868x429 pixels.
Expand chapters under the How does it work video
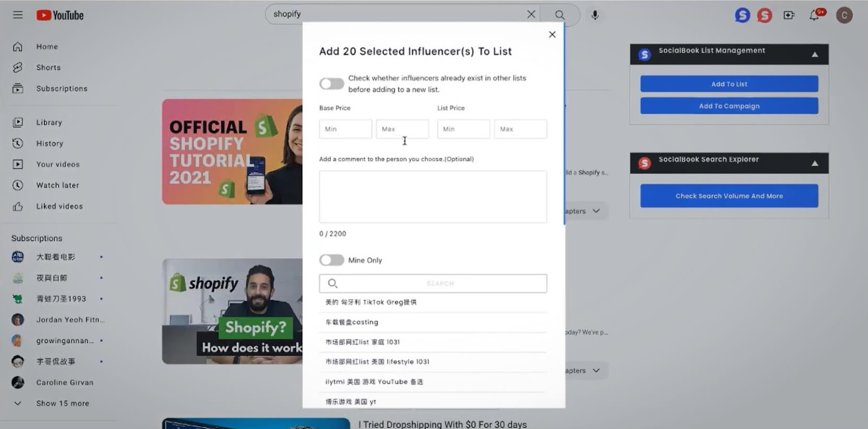(596, 371)
